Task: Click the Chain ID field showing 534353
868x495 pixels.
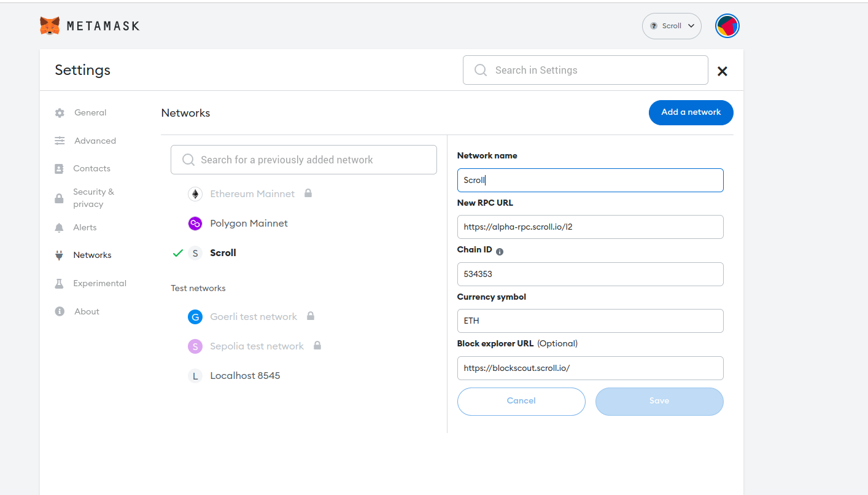Action: point(591,274)
